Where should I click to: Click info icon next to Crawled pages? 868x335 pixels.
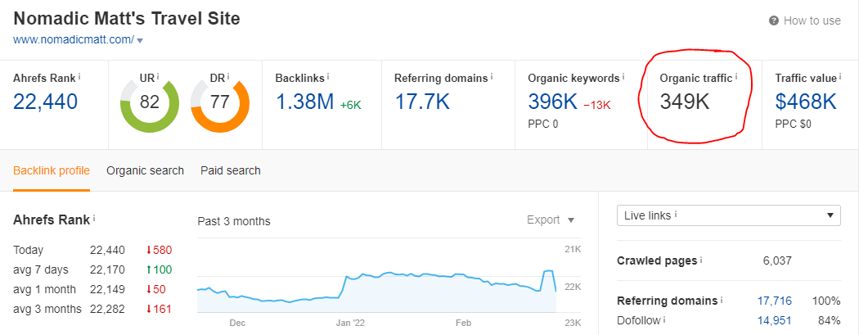[701, 260]
